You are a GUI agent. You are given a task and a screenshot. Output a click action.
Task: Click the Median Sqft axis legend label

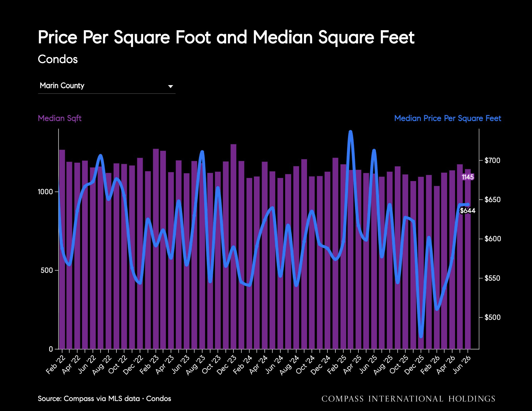click(60, 118)
